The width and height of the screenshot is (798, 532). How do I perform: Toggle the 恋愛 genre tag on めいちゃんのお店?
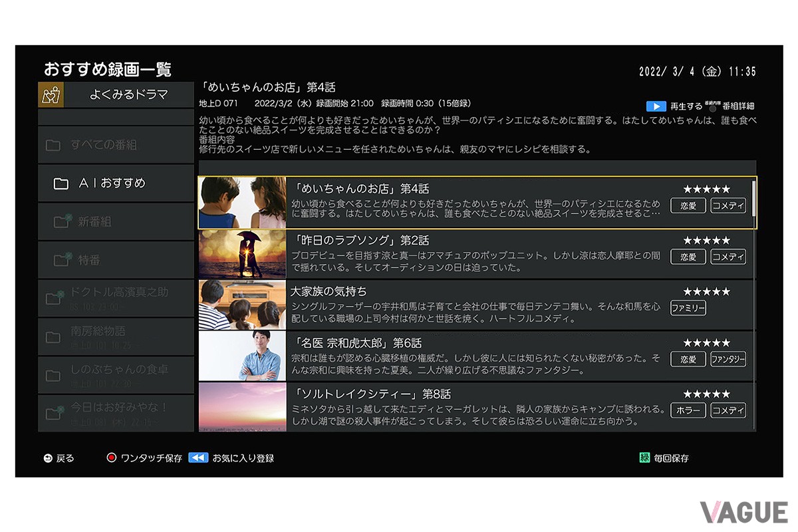tap(688, 205)
